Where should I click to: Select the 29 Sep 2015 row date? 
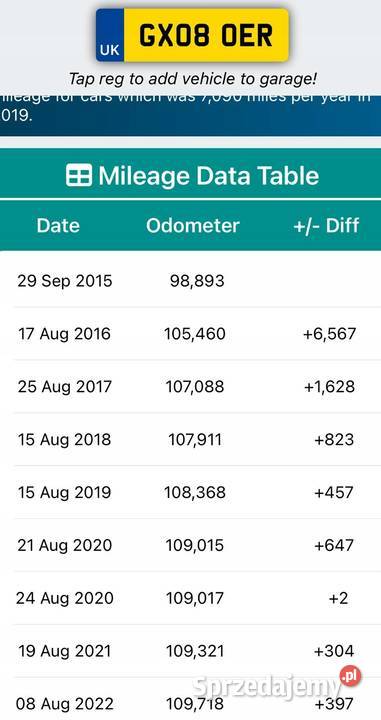(65, 281)
